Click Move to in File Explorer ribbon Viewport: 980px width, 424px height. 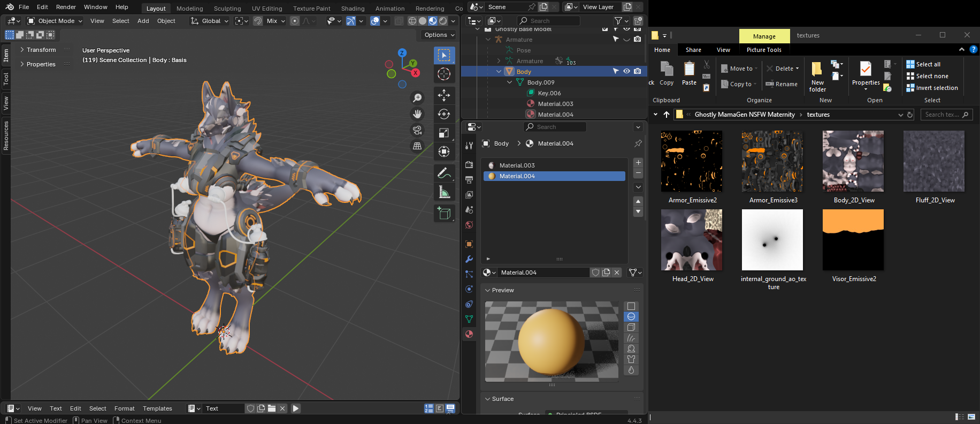(x=739, y=69)
